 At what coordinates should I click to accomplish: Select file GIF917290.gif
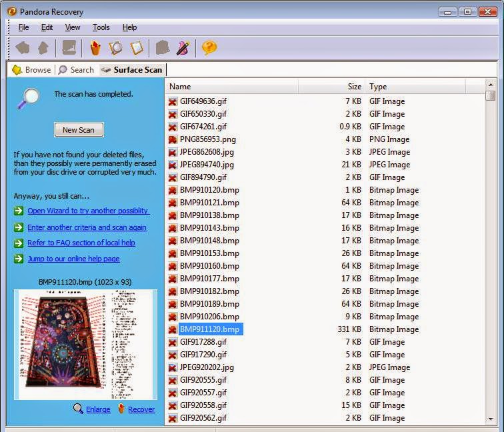203,355
